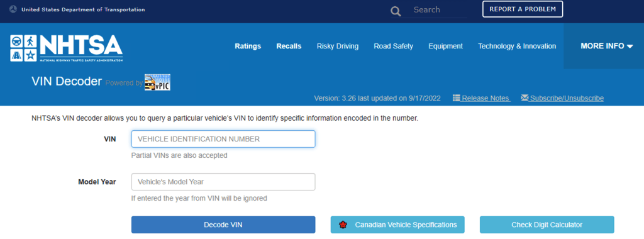This screenshot has height=239, width=644.
Task: Click the NHTSA logo
Action: (x=67, y=48)
